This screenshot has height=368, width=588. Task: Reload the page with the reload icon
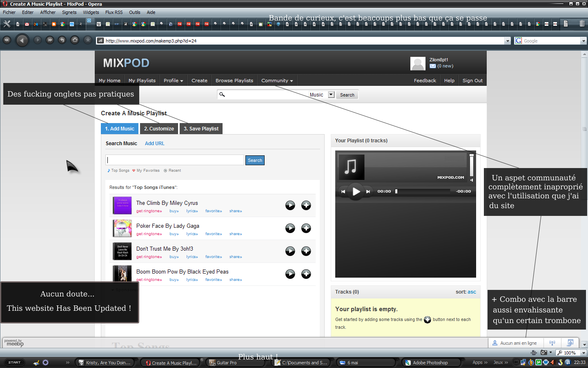62,40
